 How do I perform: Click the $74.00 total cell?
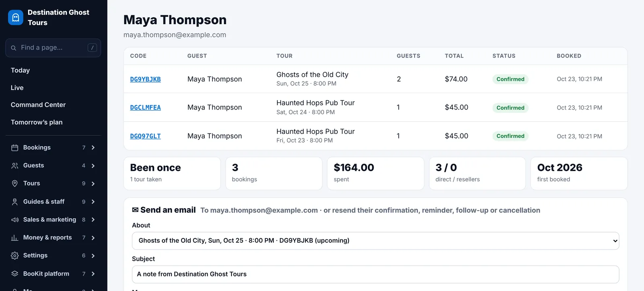point(456,79)
